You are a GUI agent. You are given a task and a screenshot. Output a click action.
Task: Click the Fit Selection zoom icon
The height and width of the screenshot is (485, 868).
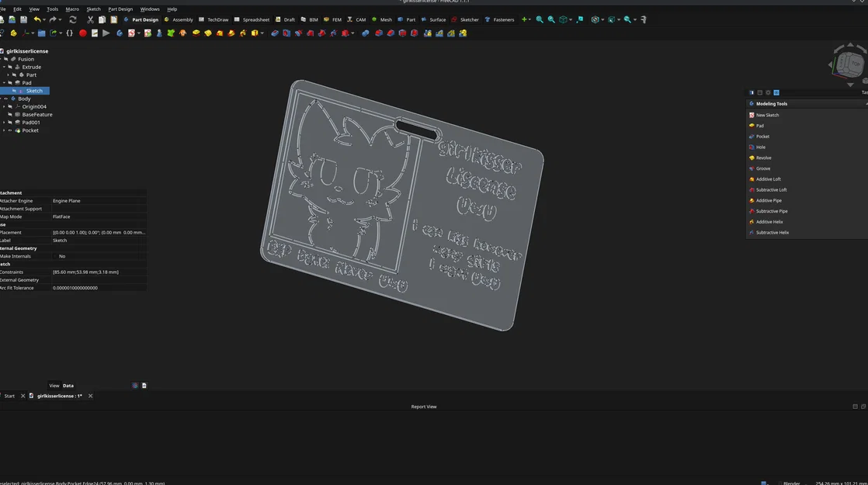(x=551, y=19)
